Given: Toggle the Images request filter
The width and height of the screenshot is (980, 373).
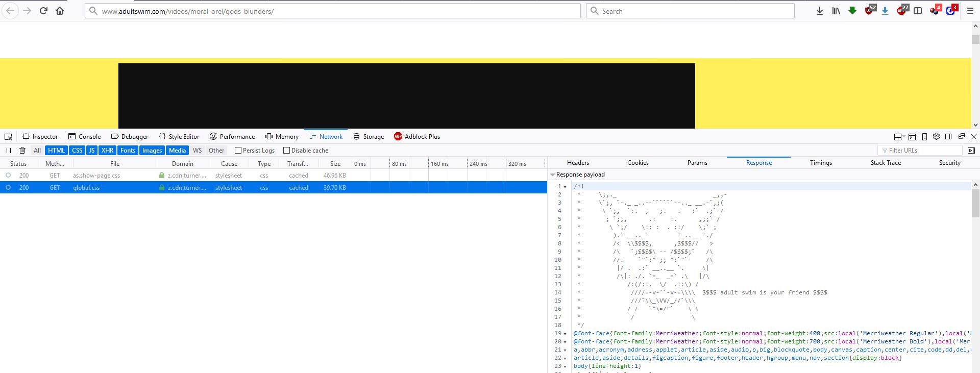Looking at the screenshot, I should (152, 151).
